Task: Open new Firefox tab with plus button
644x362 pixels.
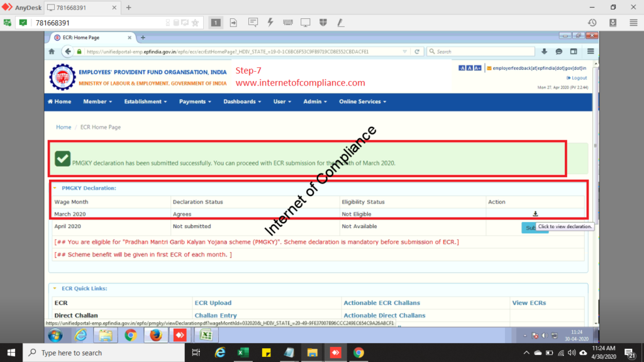Action: click(143, 37)
